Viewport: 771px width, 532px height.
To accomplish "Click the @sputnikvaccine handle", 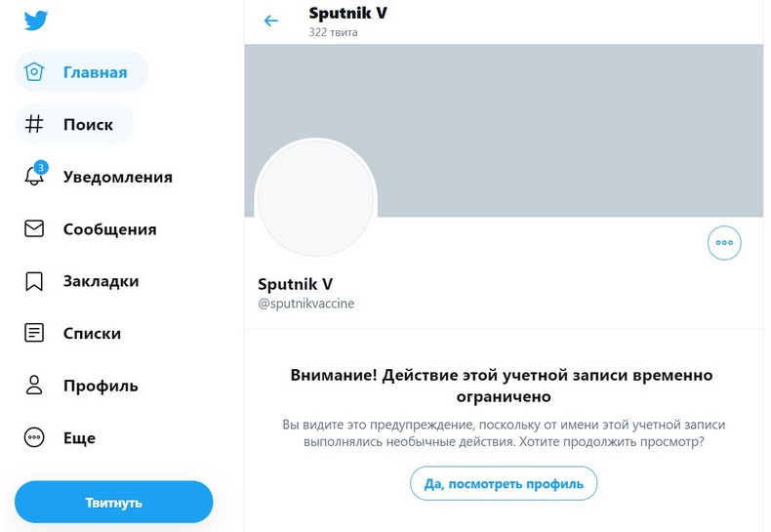I will 305,304.
